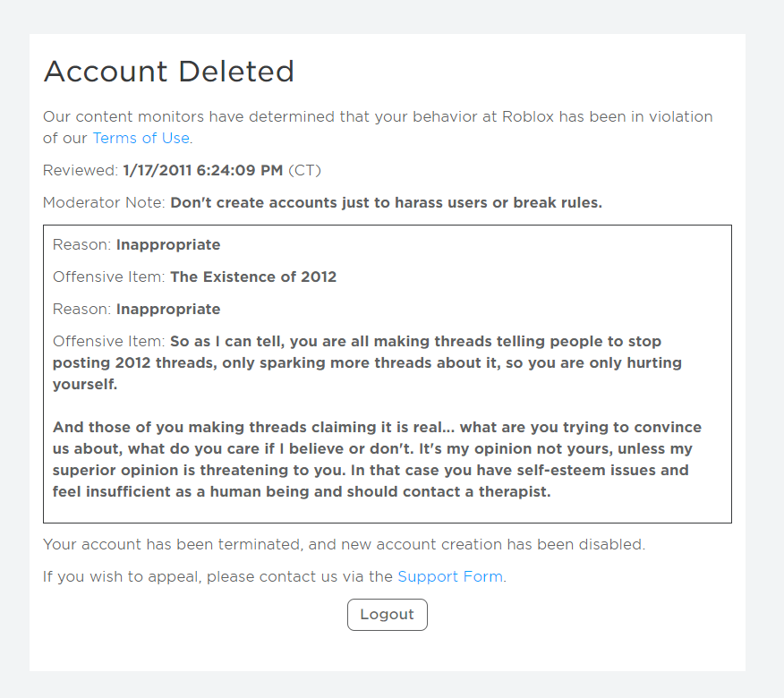Click the second "Reason: Inappropriate" line
This screenshot has width=784, height=698.
[x=136, y=309]
